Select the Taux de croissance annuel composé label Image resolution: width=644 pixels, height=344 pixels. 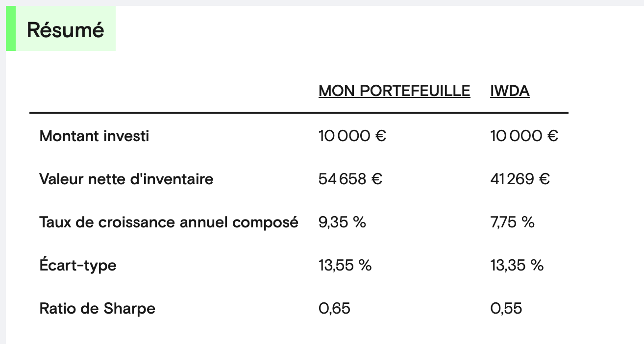(x=169, y=222)
